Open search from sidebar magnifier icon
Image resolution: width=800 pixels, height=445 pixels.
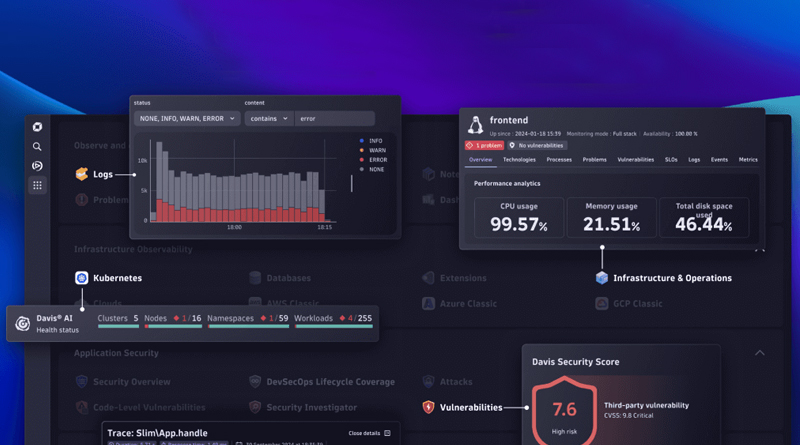tap(37, 146)
